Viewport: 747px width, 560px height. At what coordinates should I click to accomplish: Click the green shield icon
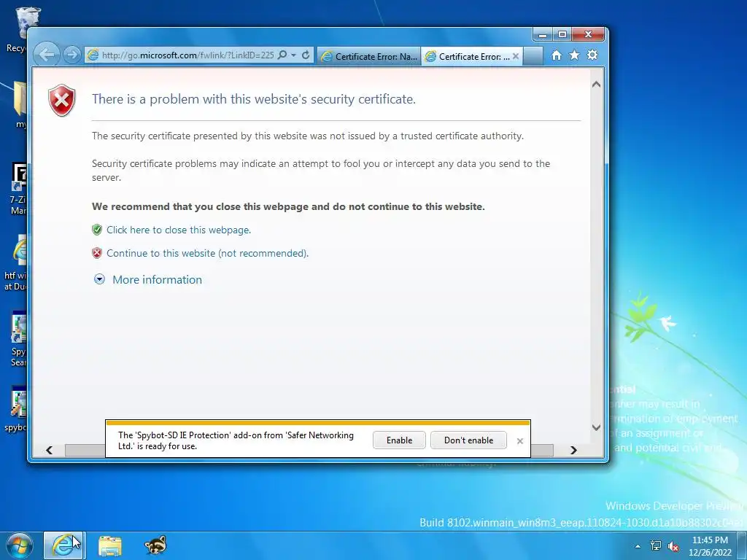click(x=97, y=230)
